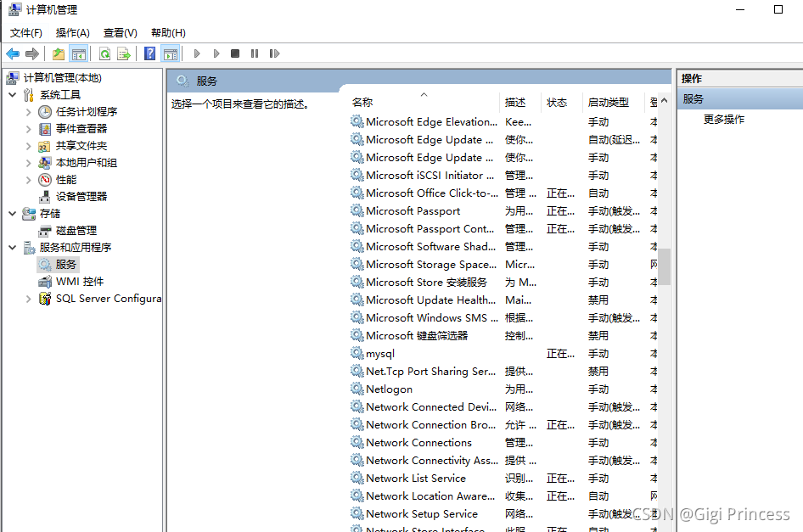The height and width of the screenshot is (532, 803).
Task: Click the services list scrollbar thumb
Action: [665, 266]
